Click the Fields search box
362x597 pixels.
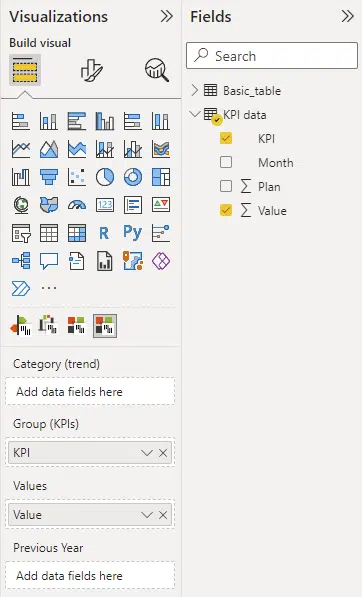pyautogui.click(x=272, y=56)
